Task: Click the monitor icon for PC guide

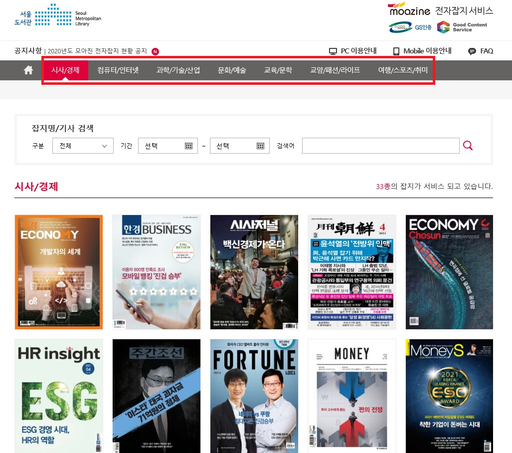Action: click(333, 51)
